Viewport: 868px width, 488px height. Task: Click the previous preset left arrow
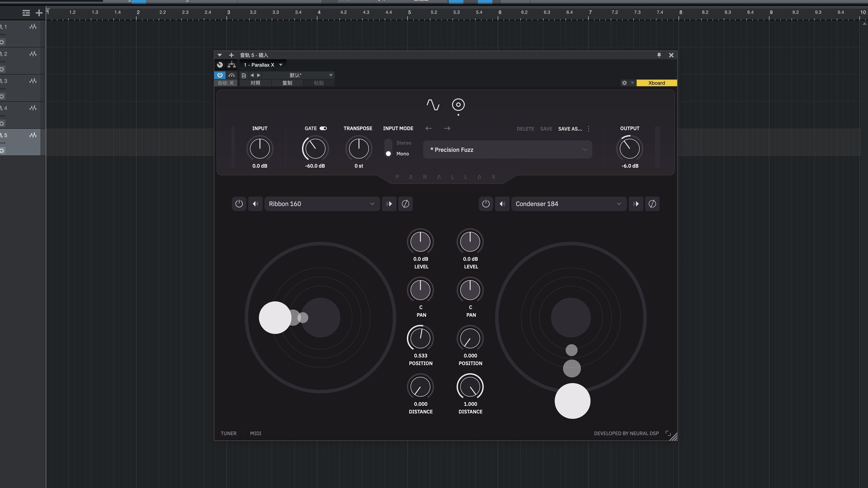click(429, 129)
